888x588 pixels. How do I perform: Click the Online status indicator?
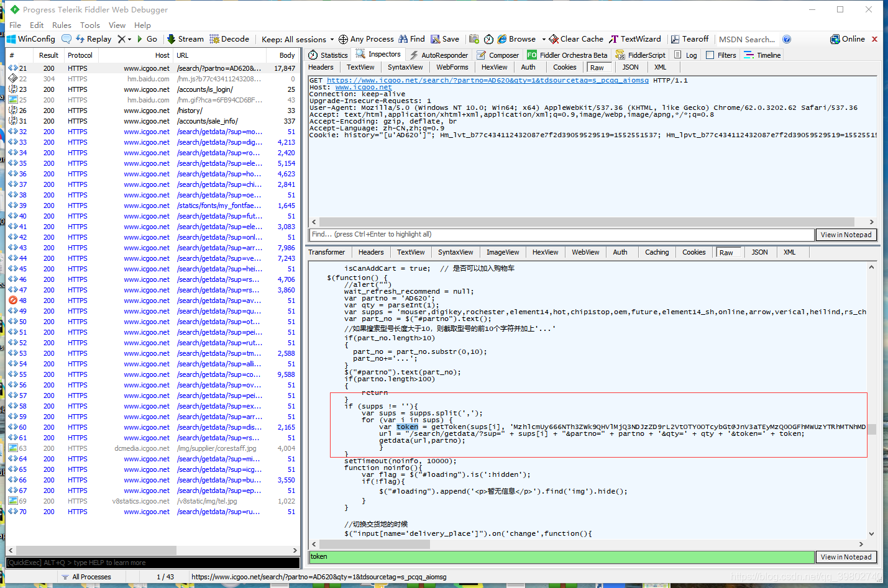tap(848, 38)
